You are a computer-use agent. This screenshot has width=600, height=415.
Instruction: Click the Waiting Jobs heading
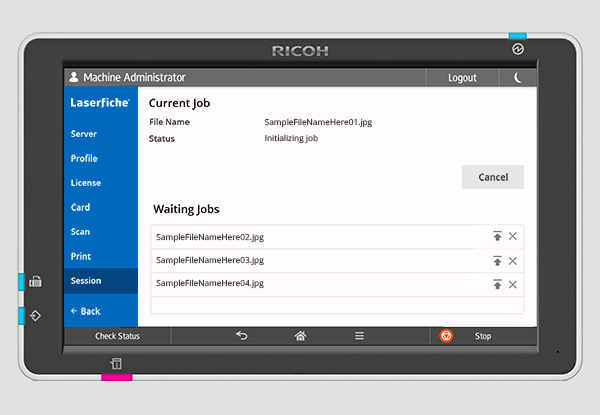click(186, 209)
